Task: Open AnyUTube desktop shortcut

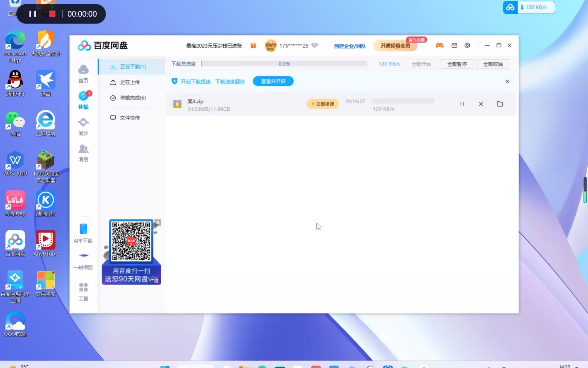Action: coord(46,244)
